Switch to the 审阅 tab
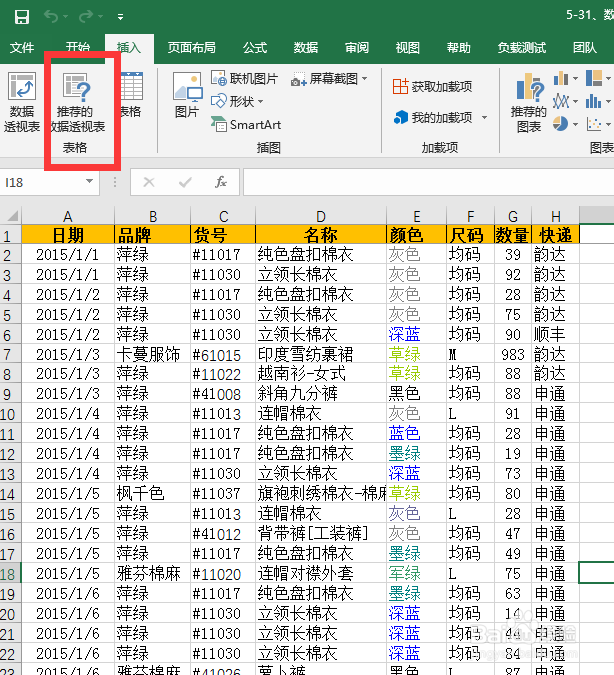 pos(357,47)
